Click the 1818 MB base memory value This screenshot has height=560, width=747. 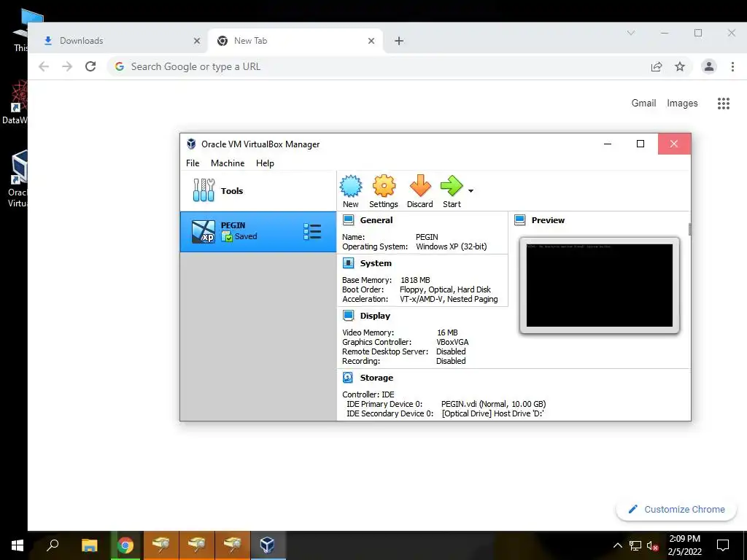(x=415, y=280)
